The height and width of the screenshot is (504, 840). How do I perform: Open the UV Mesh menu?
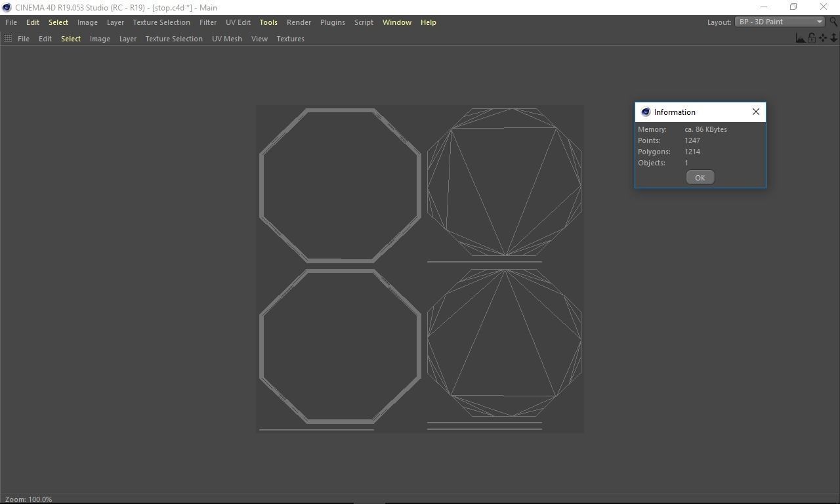pos(227,39)
